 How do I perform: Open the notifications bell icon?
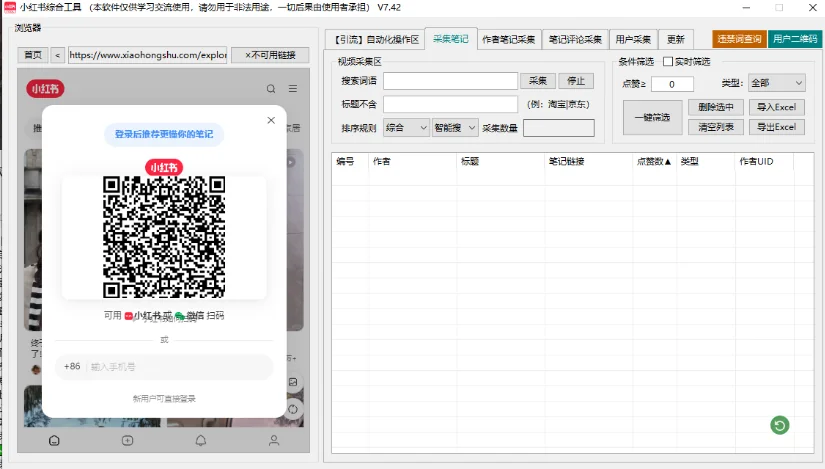pos(200,441)
